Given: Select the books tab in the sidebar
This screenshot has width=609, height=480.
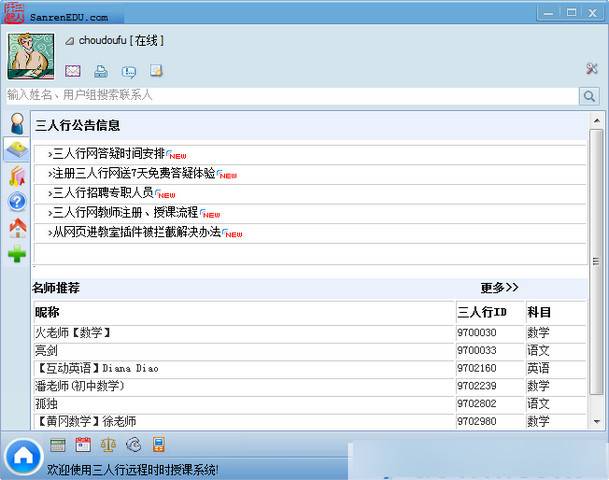Looking at the screenshot, I should pyautogui.click(x=17, y=176).
